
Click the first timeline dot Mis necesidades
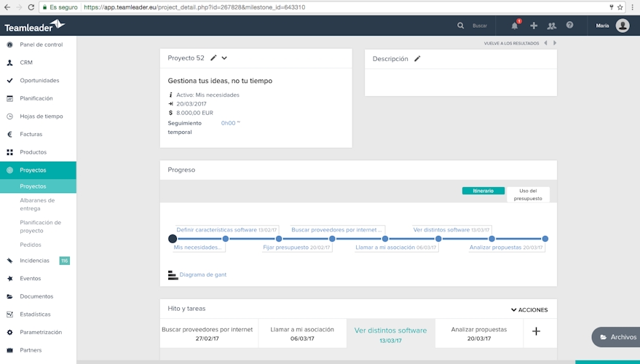click(173, 239)
